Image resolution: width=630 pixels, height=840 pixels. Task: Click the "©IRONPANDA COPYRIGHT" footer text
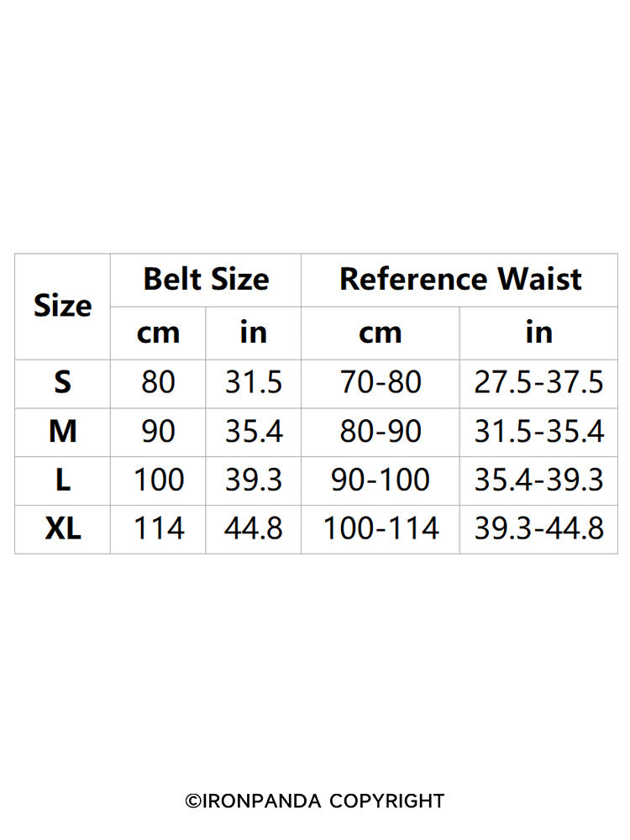(x=315, y=801)
